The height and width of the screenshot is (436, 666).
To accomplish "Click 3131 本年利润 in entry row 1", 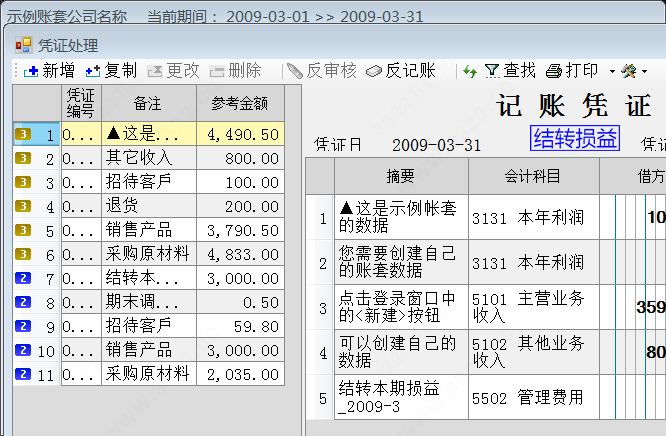I will pos(533,217).
